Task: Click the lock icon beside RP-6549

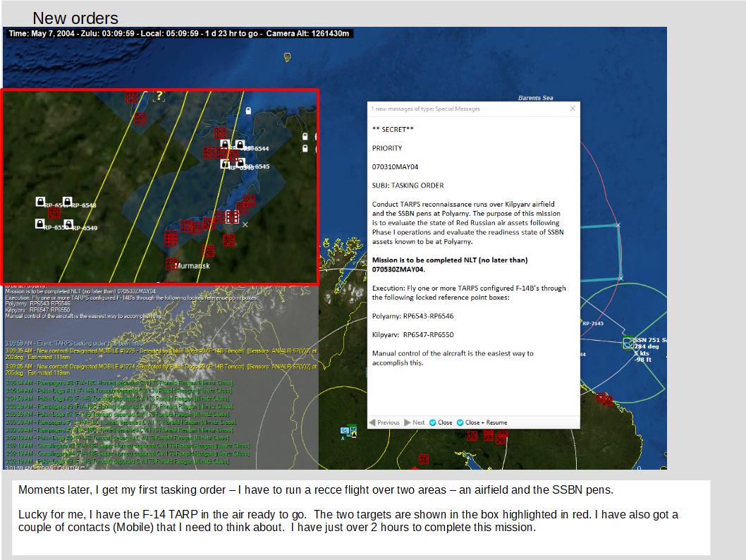Action: click(x=68, y=224)
